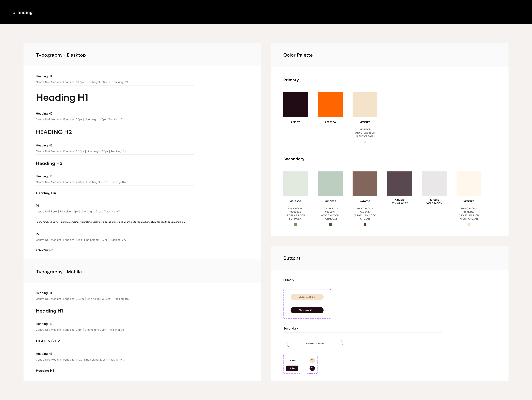This screenshot has width=532, height=400.
Task: Click small brown Brazilian Coco Cream chip
Action: coord(365,224)
